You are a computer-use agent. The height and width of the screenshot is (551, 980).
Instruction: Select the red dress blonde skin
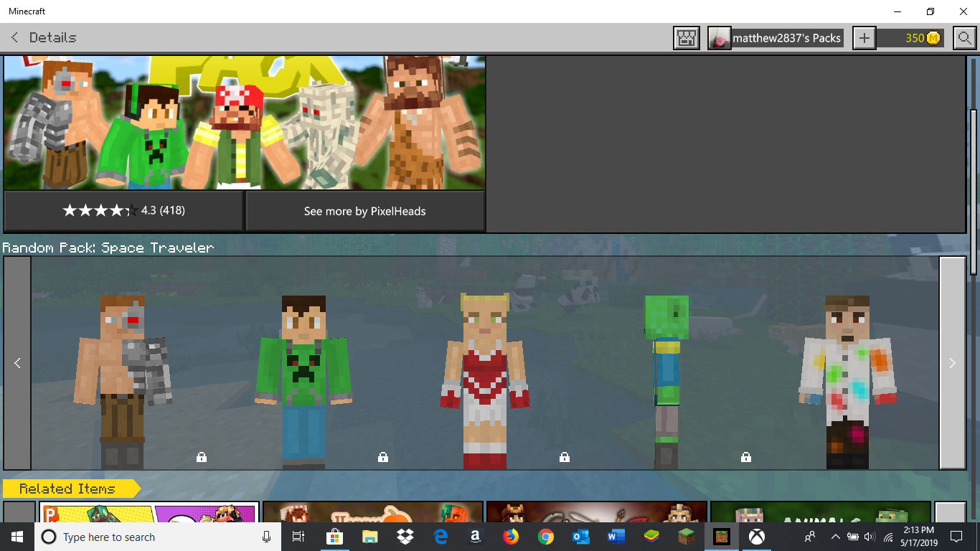coord(485,380)
